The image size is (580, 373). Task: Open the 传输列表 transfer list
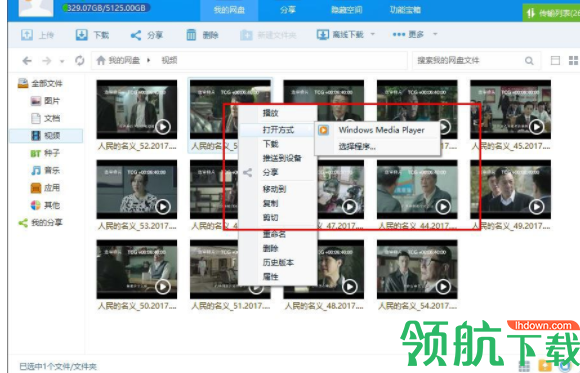point(551,13)
